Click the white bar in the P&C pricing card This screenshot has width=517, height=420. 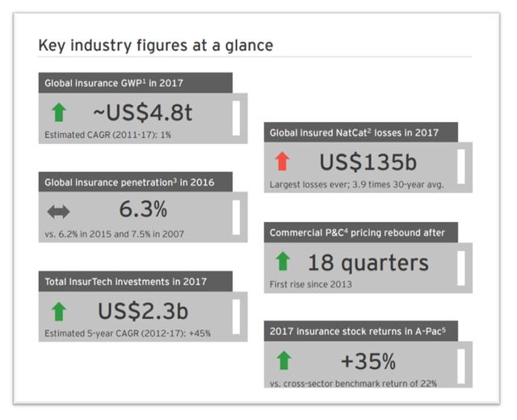click(461, 268)
